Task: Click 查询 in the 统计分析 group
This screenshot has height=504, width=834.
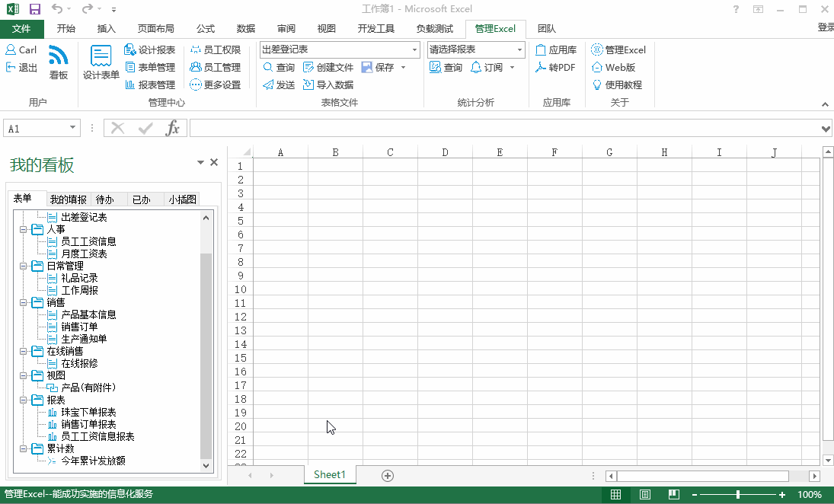Action: tap(446, 68)
